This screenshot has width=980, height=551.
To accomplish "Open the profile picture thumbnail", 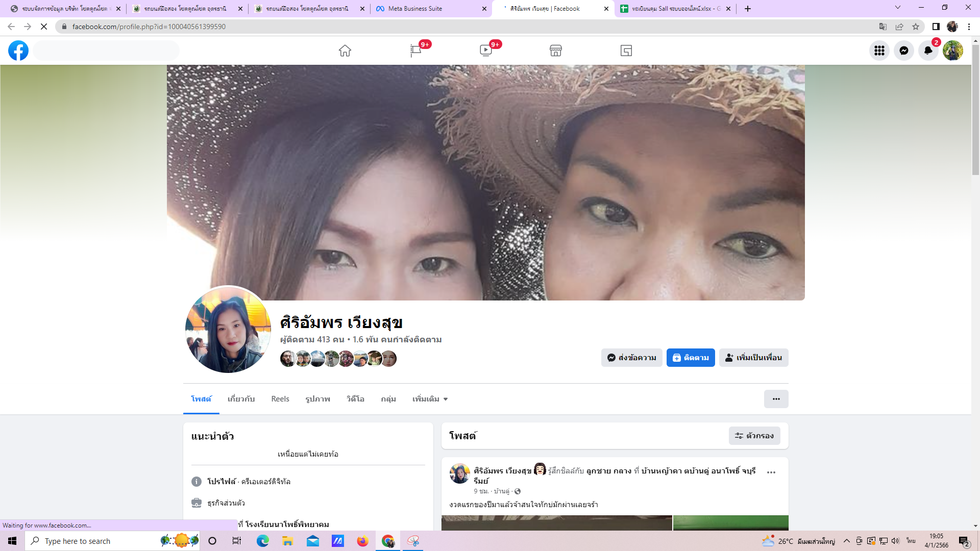I will point(228,330).
